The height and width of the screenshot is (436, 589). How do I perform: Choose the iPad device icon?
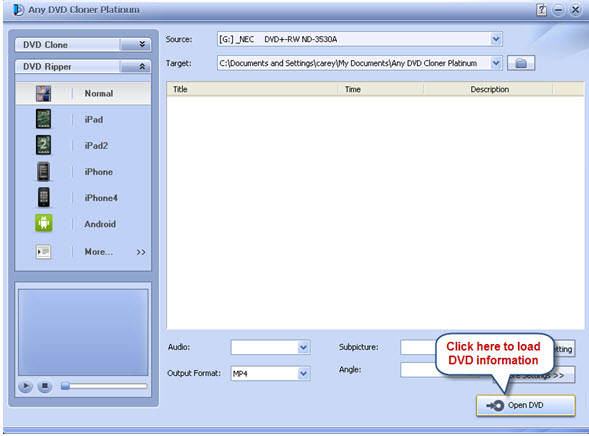point(43,119)
